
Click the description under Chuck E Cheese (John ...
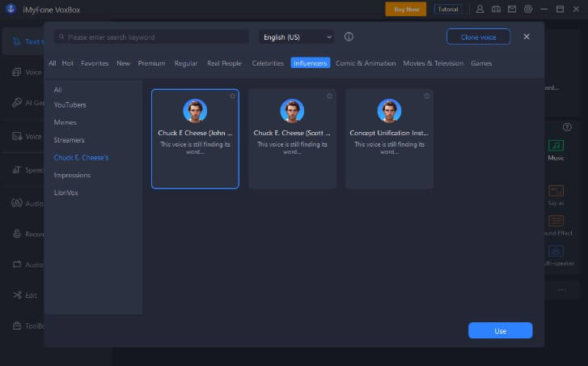coord(195,148)
